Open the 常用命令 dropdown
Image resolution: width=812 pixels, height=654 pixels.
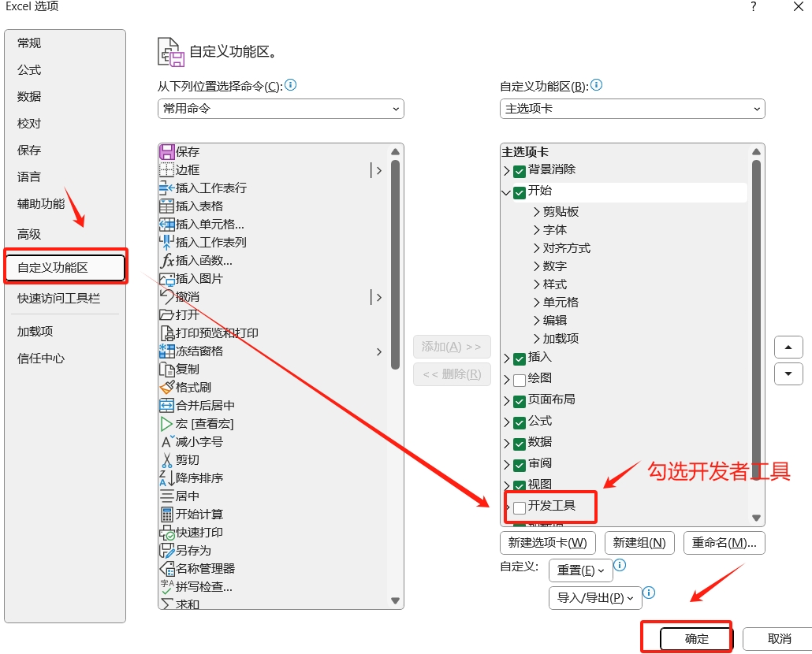click(x=281, y=109)
